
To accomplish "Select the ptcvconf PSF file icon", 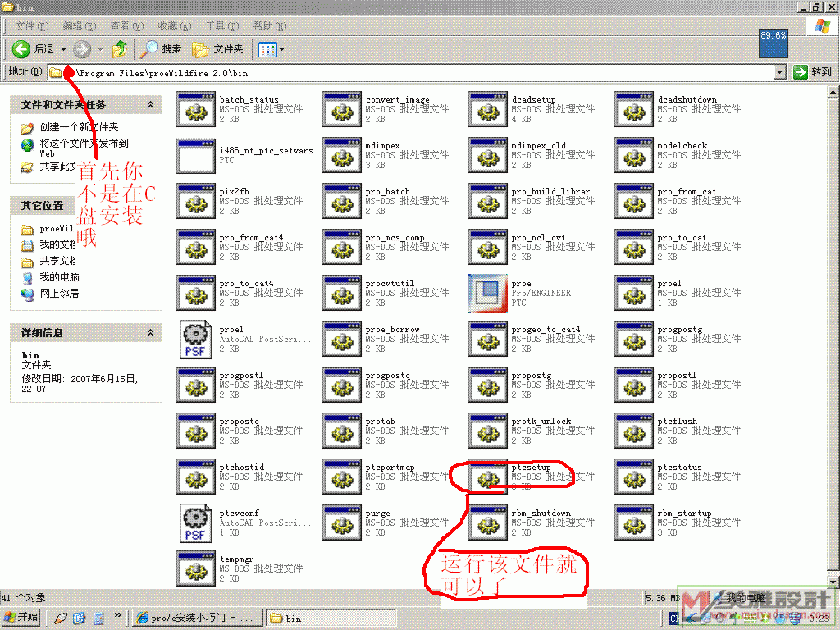I will pyautogui.click(x=195, y=523).
